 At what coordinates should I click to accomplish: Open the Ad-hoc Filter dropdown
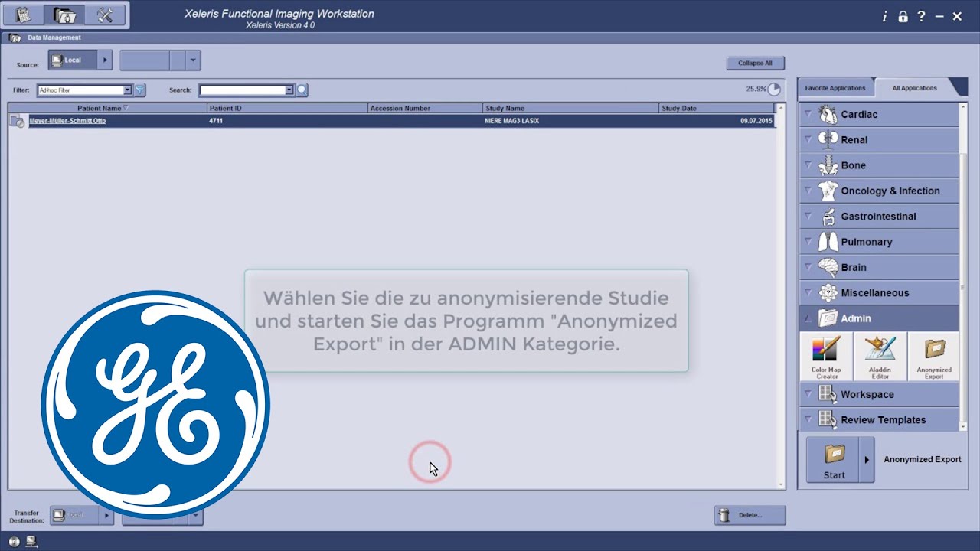tap(127, 90)
